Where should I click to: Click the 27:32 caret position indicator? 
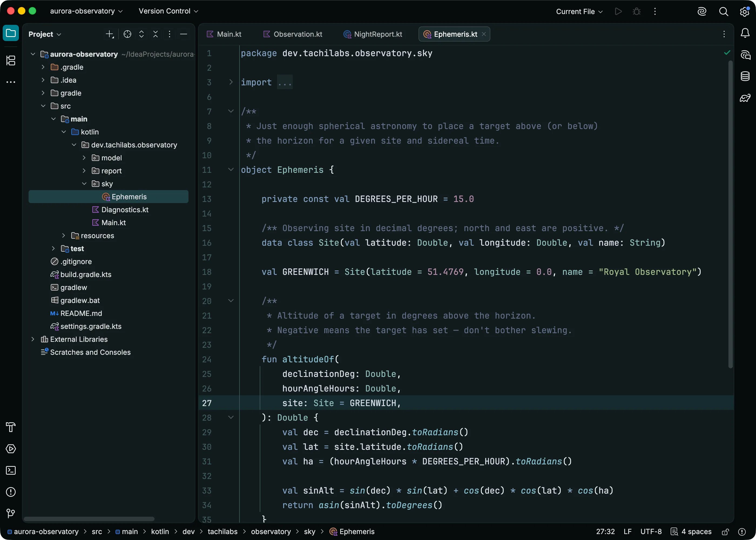pyautogui.click(x=605, y=532)
